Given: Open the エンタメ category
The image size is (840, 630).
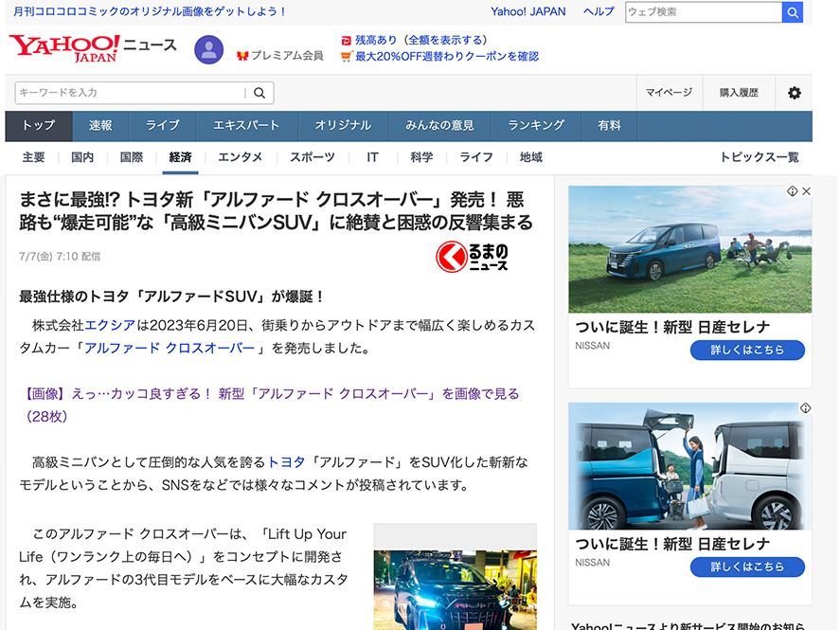Looking at the screenshot, I should 240,157.
